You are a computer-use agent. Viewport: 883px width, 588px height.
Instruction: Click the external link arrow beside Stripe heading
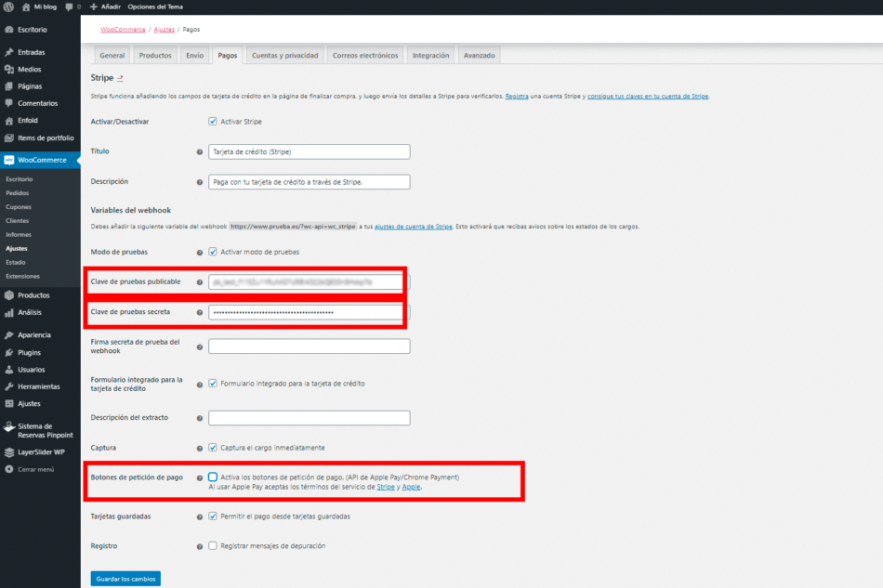pos(120,78)
